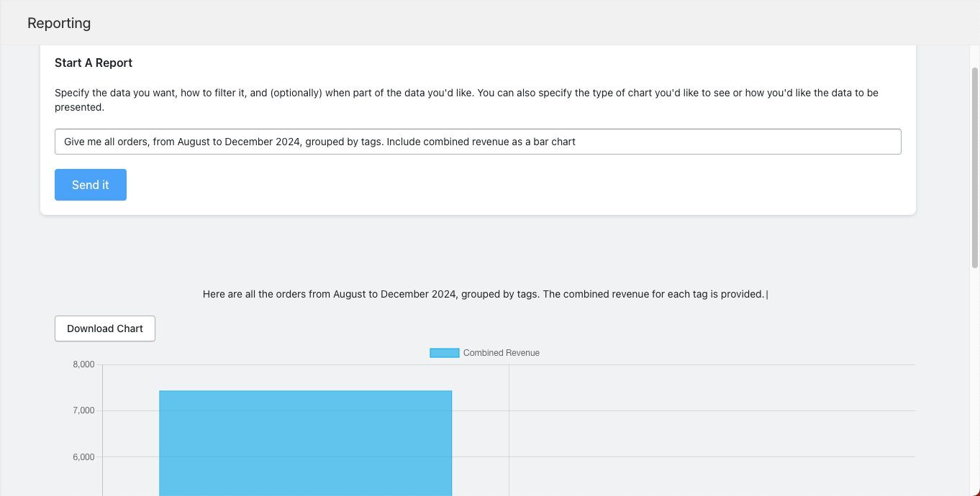Click the generated report summary sentence
Image resolution: width=980 pixels, height=496 pixels.
coord(484,294)
